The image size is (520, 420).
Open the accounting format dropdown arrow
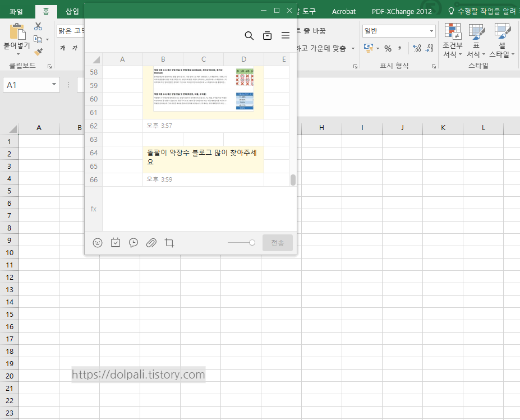(x=378, y=49)
